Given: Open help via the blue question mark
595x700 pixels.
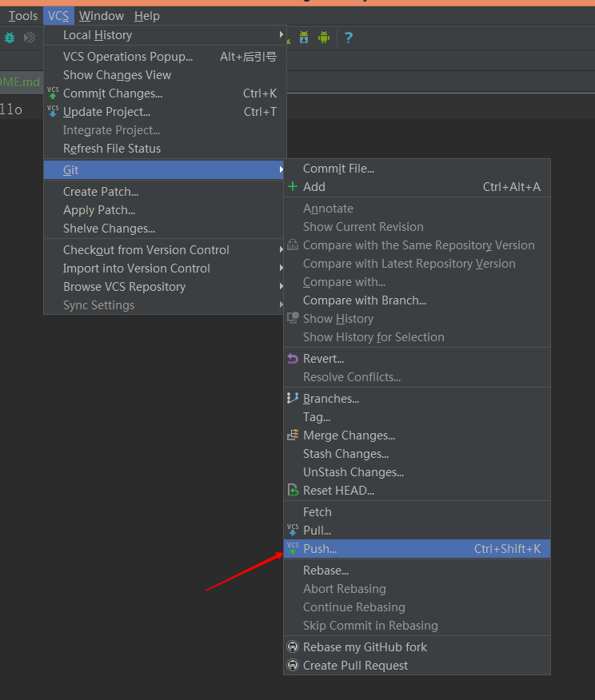Looking at the screenshot, I should pyautogui.click(x=349, y=38).
